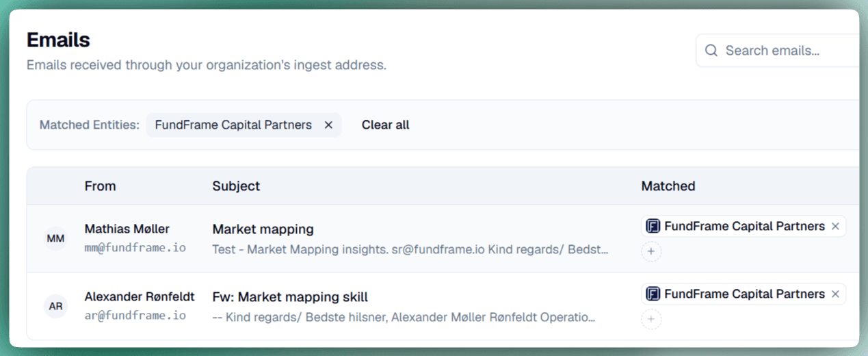868x356 pixels.
Task: Open the Market mapping email subject
Action: 263,229
